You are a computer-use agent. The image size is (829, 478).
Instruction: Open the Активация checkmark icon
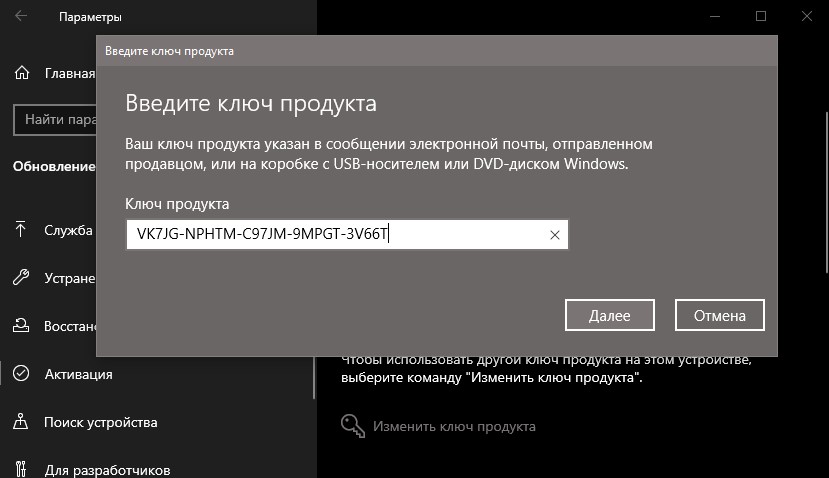(x=21, y=373)
